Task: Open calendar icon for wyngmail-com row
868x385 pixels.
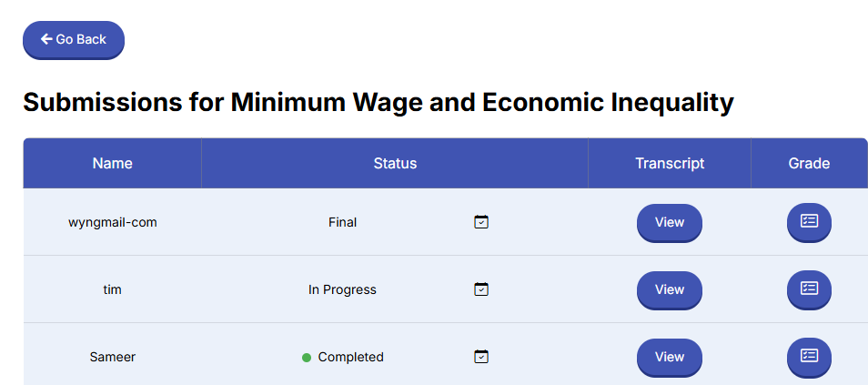Action: pyautogui.click(x=481, y=222)
